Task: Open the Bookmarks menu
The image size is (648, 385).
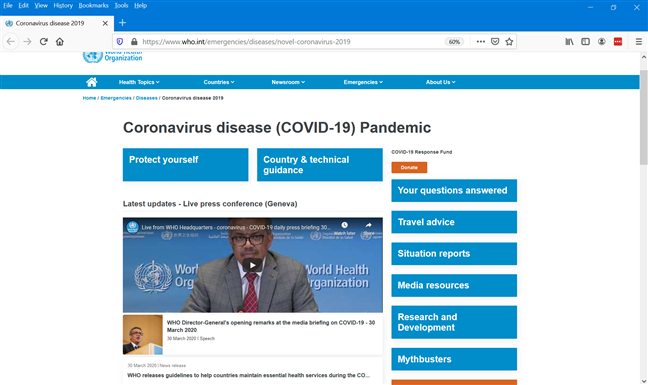Action: point(93,5)
